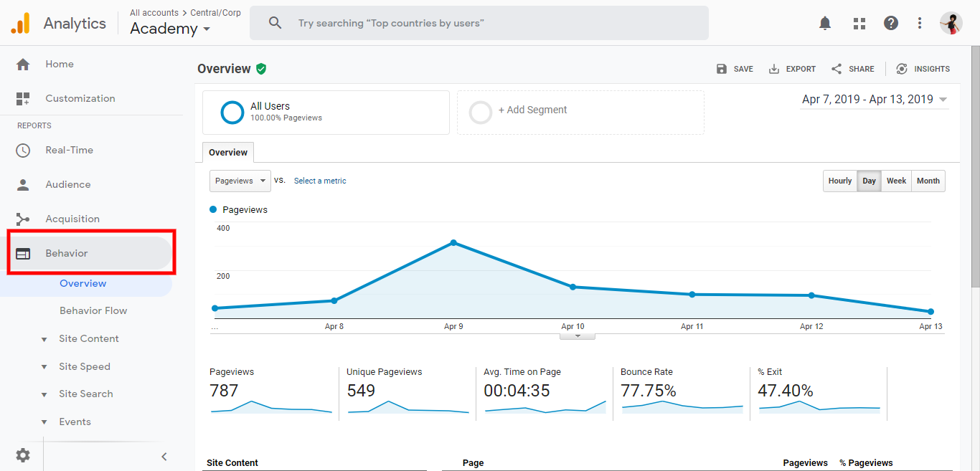Select the Behavior Flow report
The image size is (980, 471).
coord(93,310)
